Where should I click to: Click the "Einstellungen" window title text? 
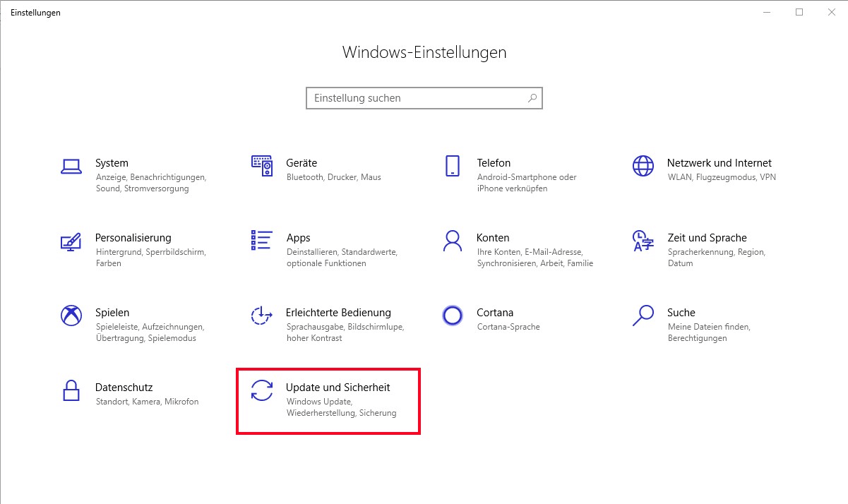pos(35,13)
